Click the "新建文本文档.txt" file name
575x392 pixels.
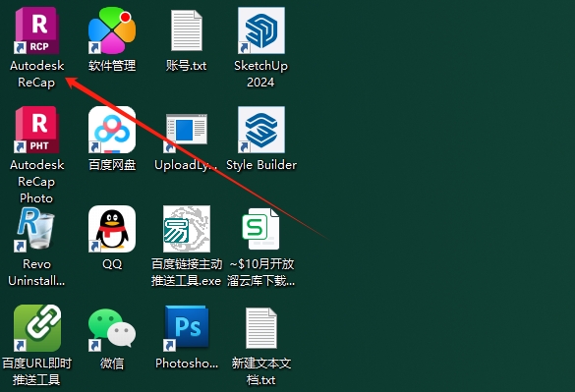coord(261,371)
